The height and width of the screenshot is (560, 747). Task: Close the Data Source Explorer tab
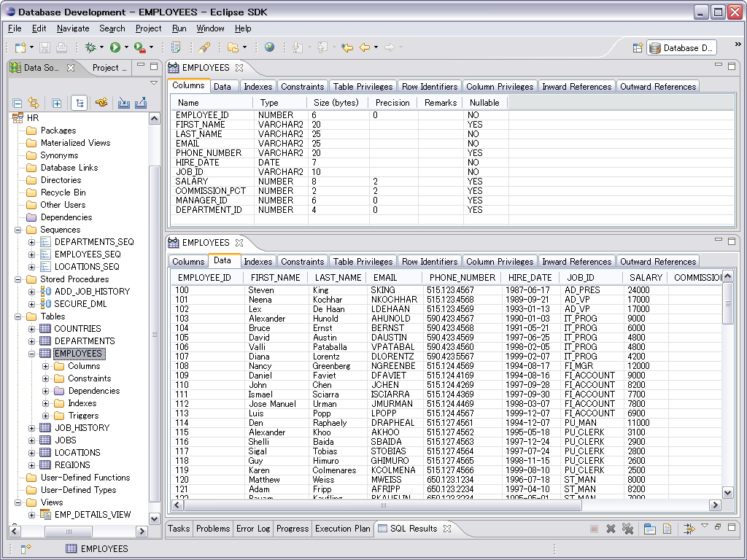point(71,68)
